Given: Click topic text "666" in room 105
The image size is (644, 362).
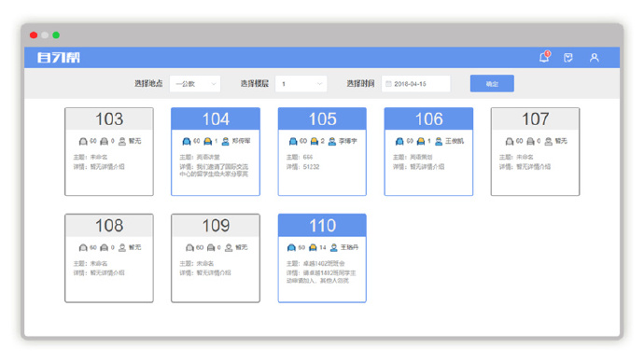Looking at the screenshot, I should tap(308, 157).
